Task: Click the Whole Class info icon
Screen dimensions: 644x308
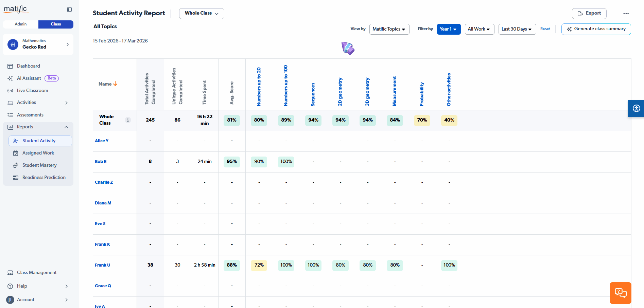Action: coord(128,120)
